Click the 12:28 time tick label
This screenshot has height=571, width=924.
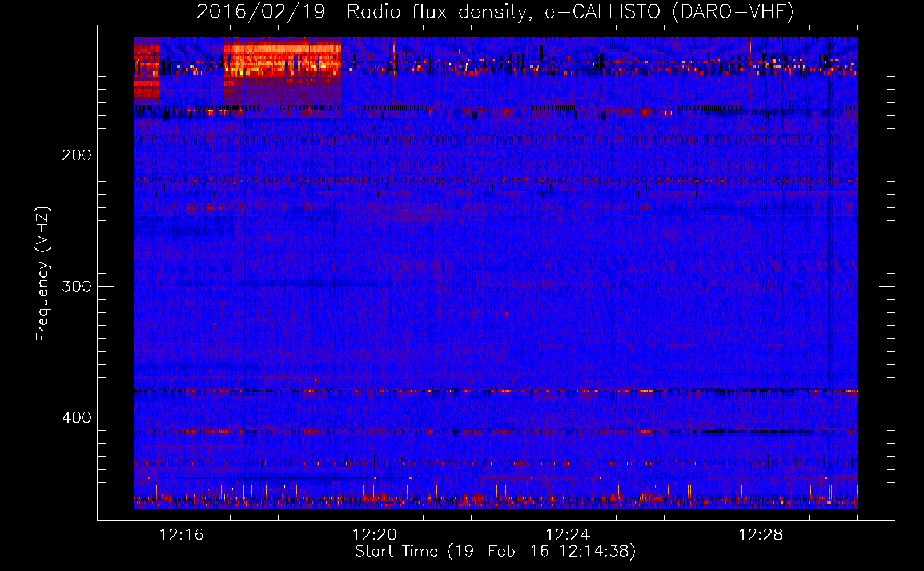click(761, 535)
